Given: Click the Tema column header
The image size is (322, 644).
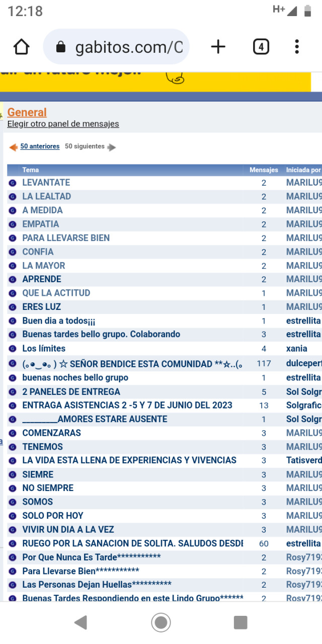Looking at the screenshot, I should point(31,170).
